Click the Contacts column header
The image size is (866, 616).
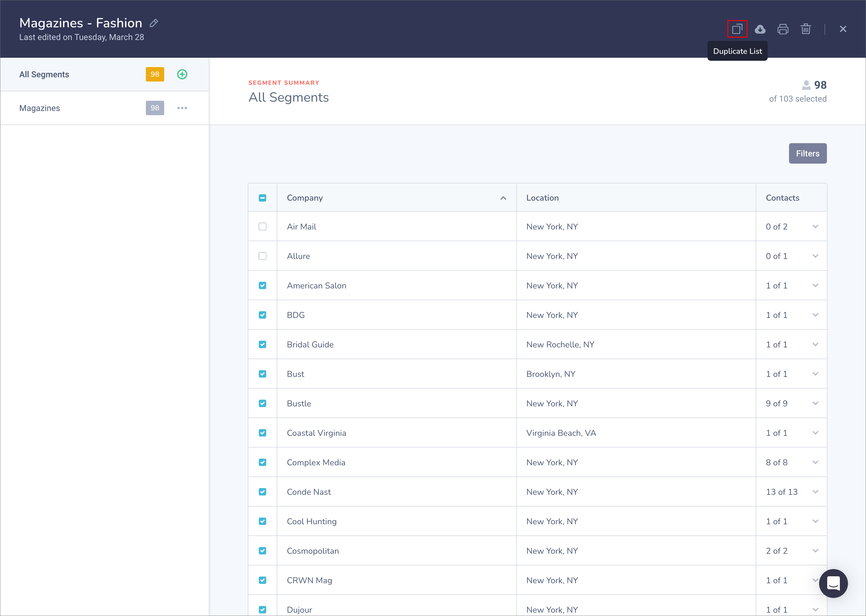point(791,198)
